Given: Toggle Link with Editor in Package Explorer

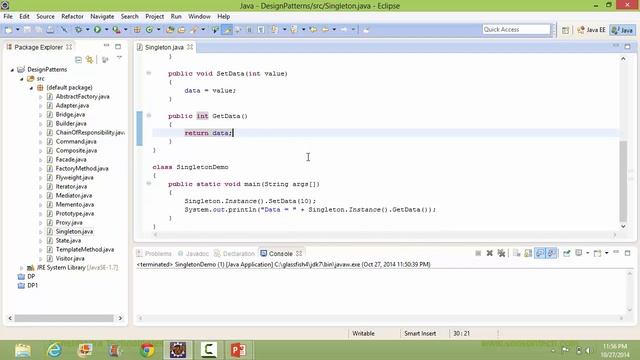Looking at the screenshot, I should coord(89,60).
